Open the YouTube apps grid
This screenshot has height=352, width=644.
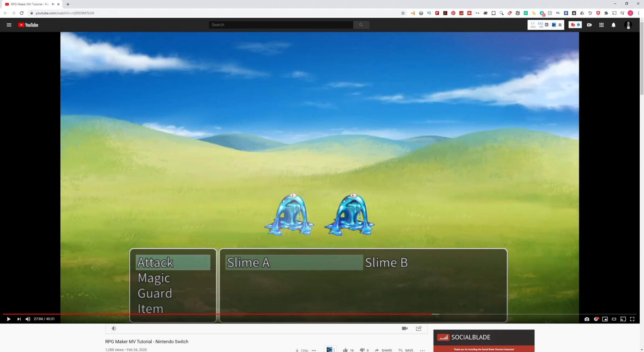point(601,25)
